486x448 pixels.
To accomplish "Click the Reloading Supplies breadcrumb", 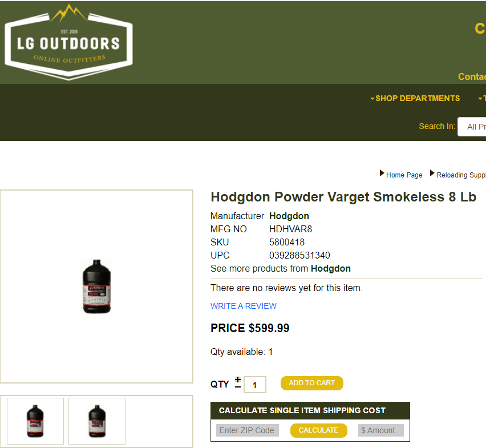I will 461,175.
